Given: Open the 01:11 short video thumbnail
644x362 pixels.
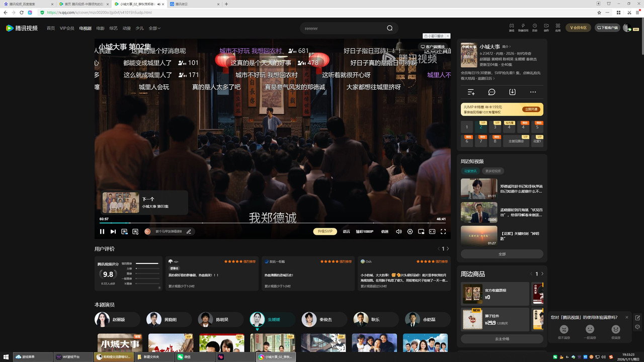Looking at the screenshot, I should (x=479, y=189).
